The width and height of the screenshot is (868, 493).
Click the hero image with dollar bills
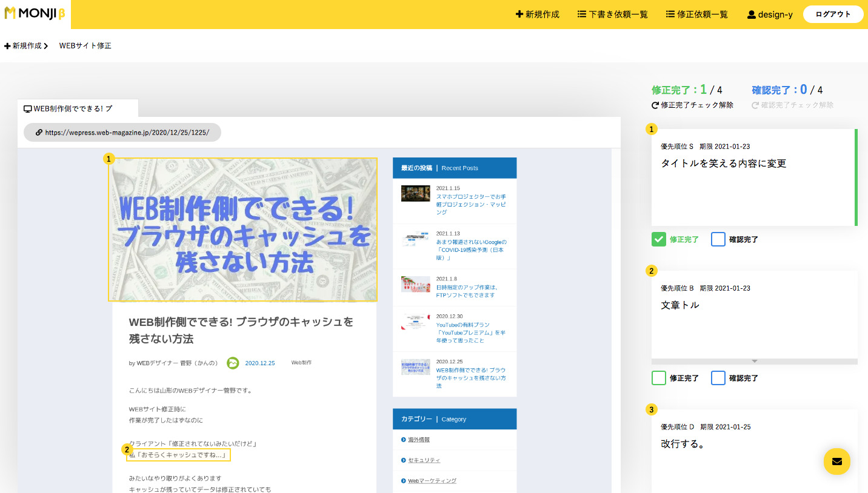point(243,230)
